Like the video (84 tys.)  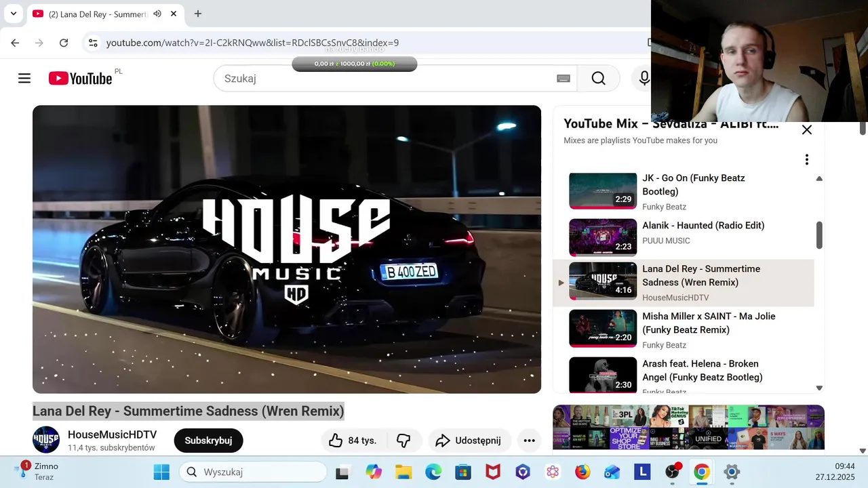click(x=353, y=441)
